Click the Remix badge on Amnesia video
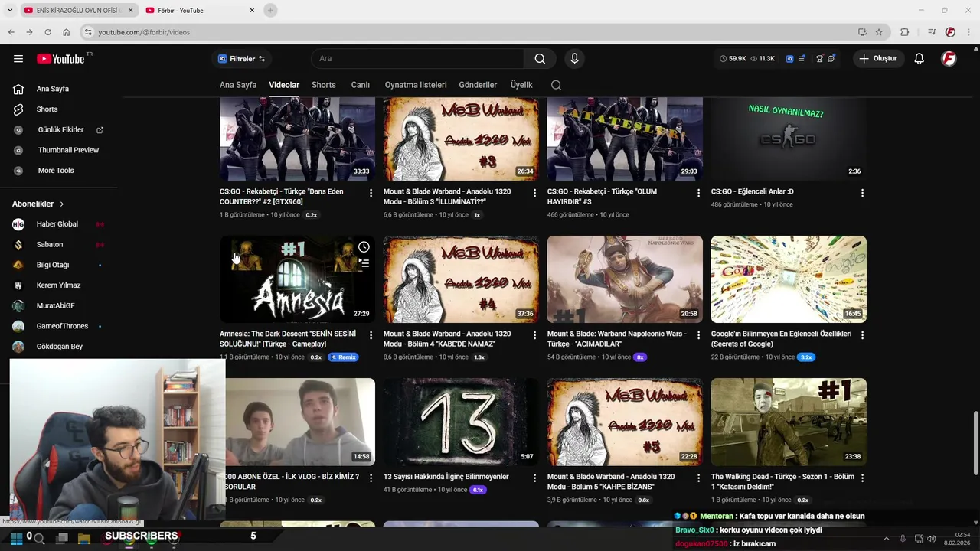Viewport: 980px width, 551px height. [343, 357]
